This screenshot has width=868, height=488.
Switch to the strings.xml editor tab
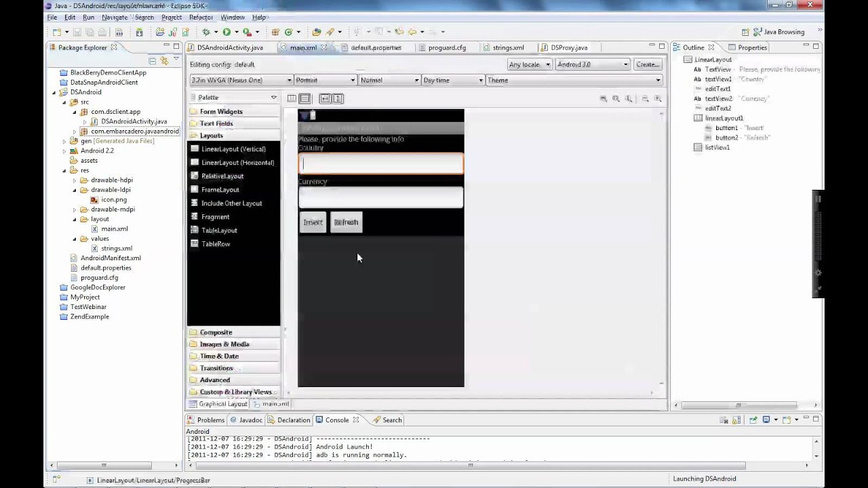(x=507, y=47)
